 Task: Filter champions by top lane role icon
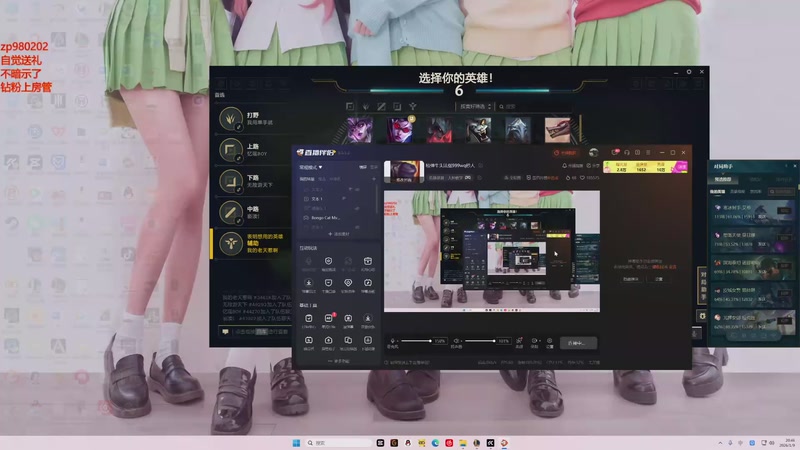pos(350,106)
